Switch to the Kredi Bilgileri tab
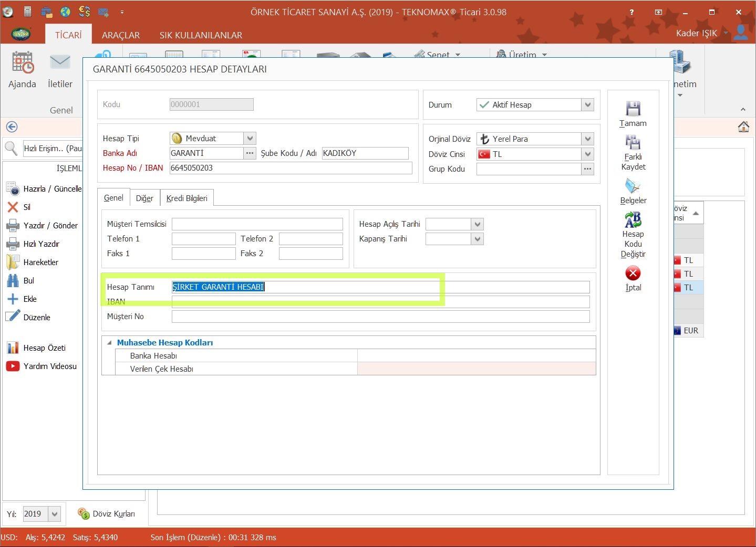 tap(187, 198)
